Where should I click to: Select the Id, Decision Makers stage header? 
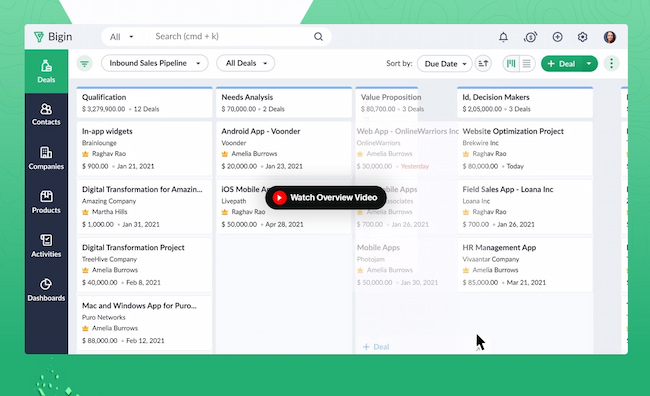pyautogui.click(x=525, y=103)
